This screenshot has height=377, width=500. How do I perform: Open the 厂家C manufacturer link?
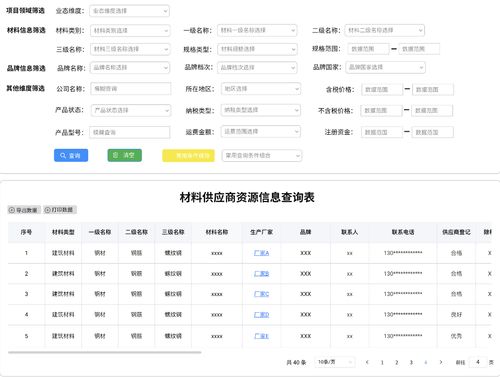click(261, 294)
